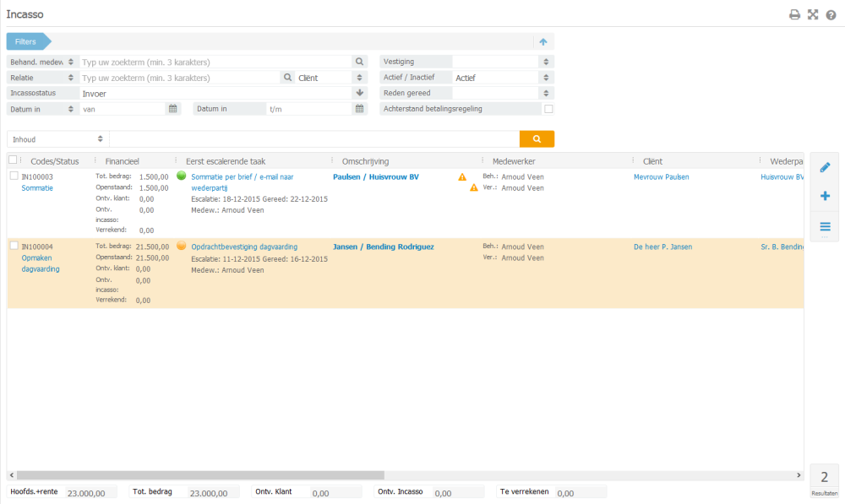This screenshot has width=845, height=504.
Task: Expand the Incassostatus Invoer dropdown
Action: coord(359,93)
